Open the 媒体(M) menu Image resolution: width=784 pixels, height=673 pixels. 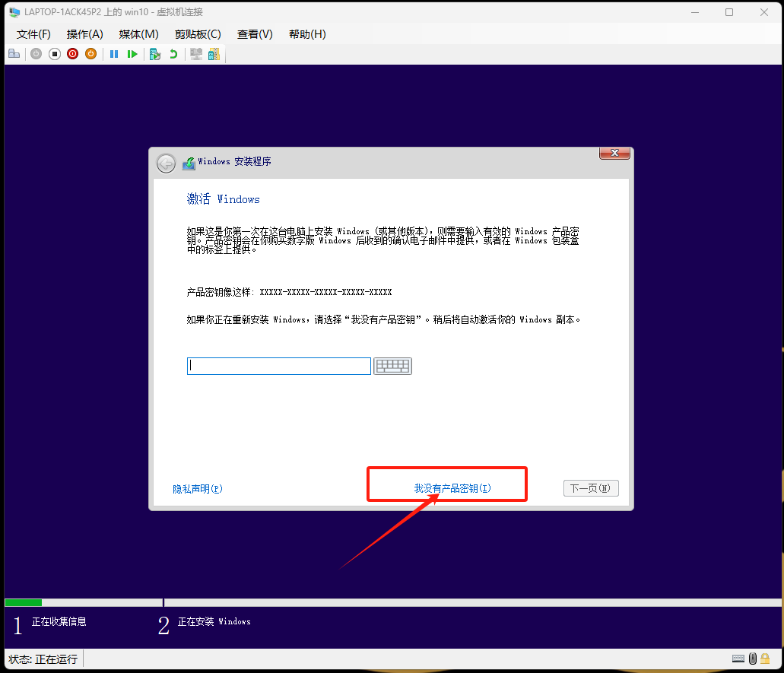click(138, 34)
